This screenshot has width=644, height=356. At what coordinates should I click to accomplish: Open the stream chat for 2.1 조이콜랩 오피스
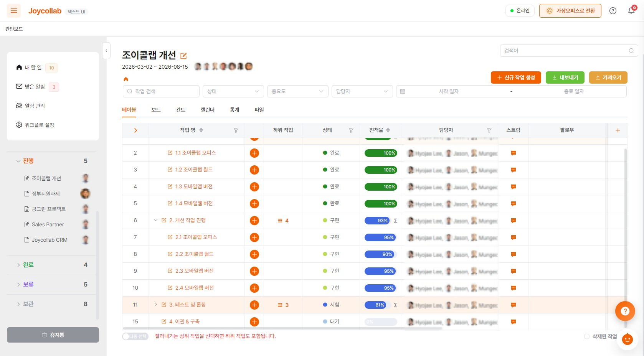coord(513,237)
